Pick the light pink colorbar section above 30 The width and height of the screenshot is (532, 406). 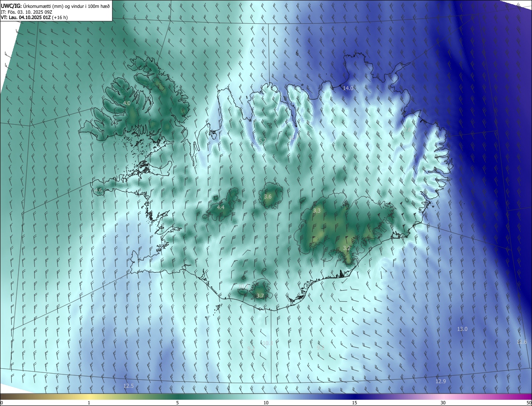point(443,396)
